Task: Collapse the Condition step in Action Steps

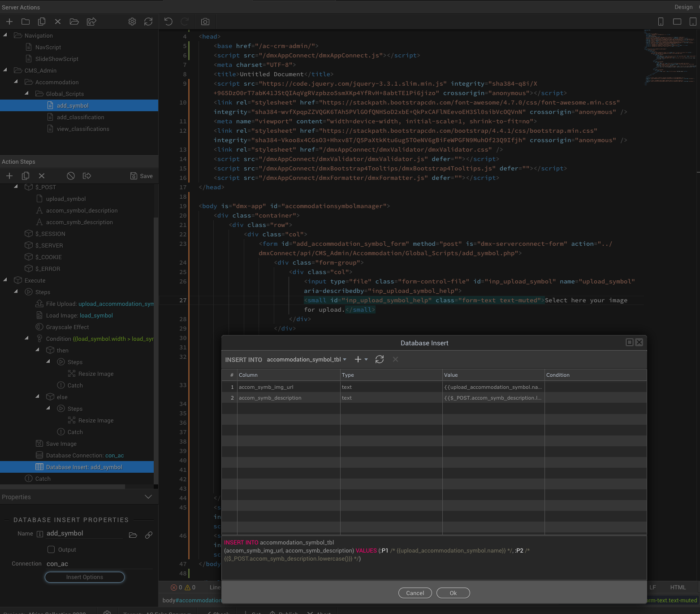Action: (x=26, y=339)
